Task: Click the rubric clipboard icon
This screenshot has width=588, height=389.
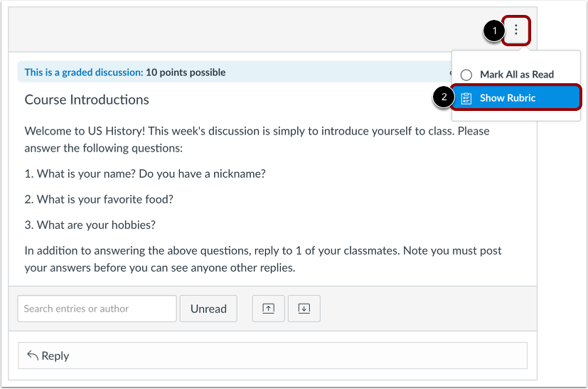Action: [x=466, y=98]
